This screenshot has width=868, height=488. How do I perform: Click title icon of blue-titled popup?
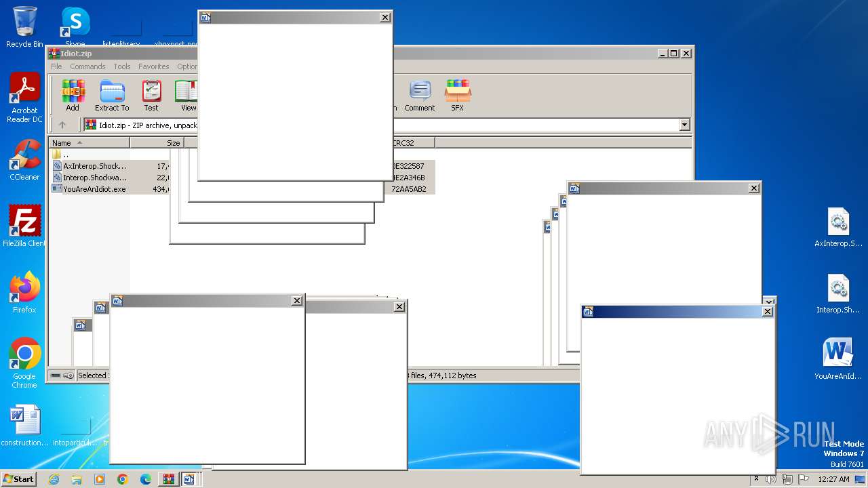click(x=588, y=312)
